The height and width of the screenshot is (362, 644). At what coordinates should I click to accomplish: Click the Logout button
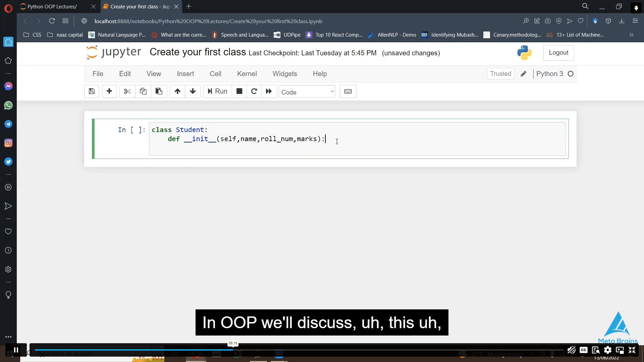558,53
